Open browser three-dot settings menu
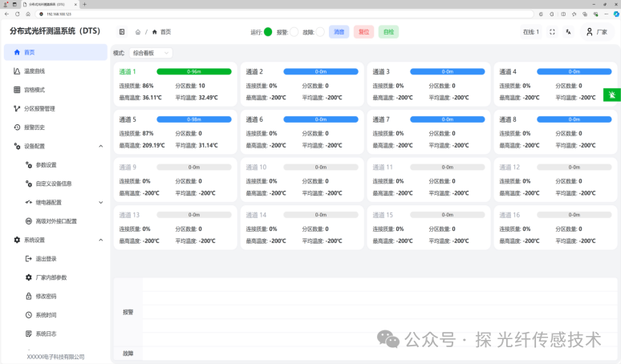Viewport: 621px width, 364px height. pos(606,14)
